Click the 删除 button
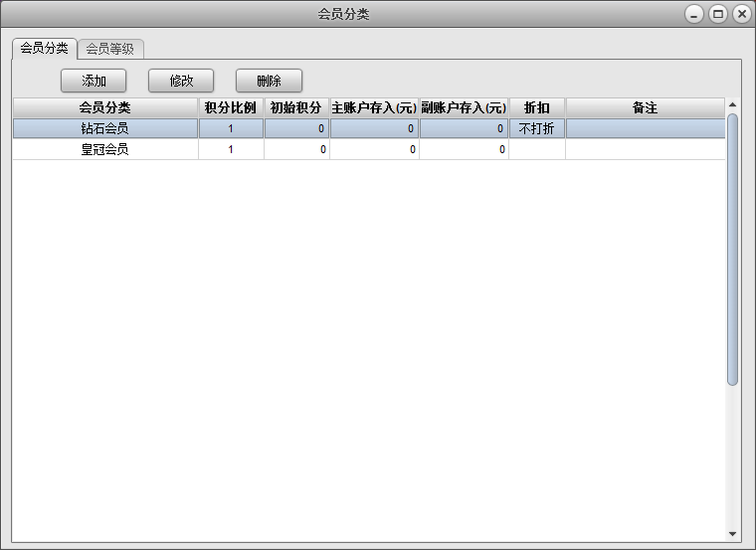This screenshot has height=550, width=756. 269,81
